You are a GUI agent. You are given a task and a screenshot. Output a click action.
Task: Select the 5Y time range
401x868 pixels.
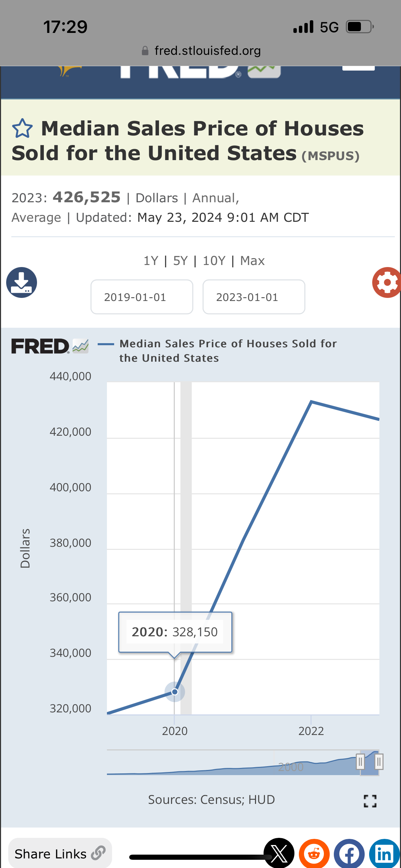pyautogui.click(x=180, y=261)
